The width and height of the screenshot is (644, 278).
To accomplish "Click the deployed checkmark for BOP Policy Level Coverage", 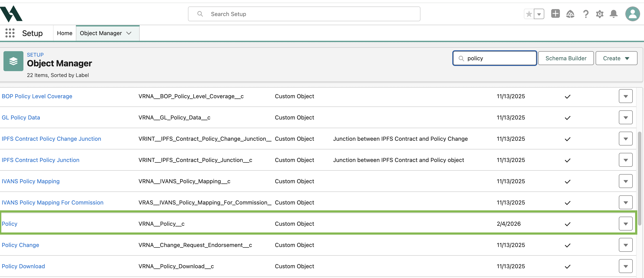I will pyautogui.click(x=567, y=96).
